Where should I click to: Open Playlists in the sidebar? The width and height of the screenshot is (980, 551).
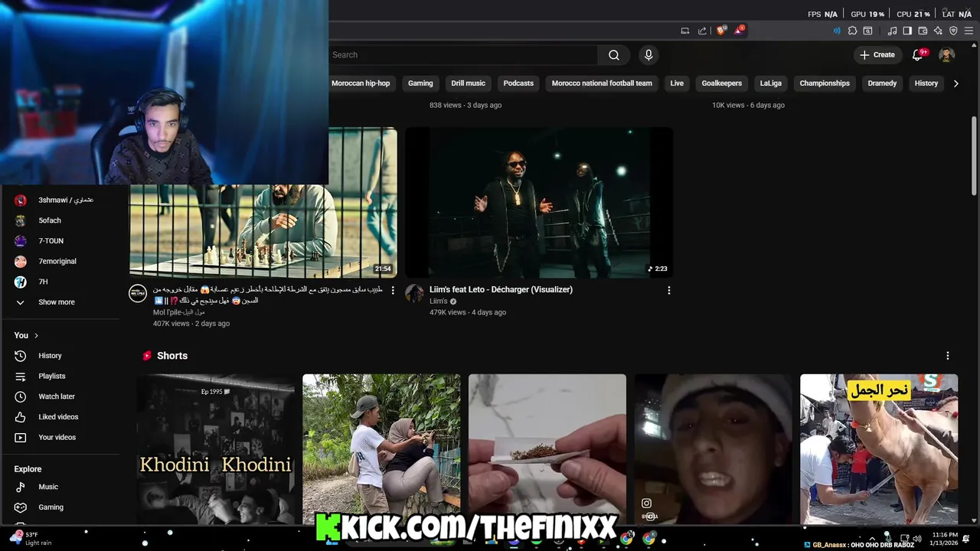click(x=61, y=376)
